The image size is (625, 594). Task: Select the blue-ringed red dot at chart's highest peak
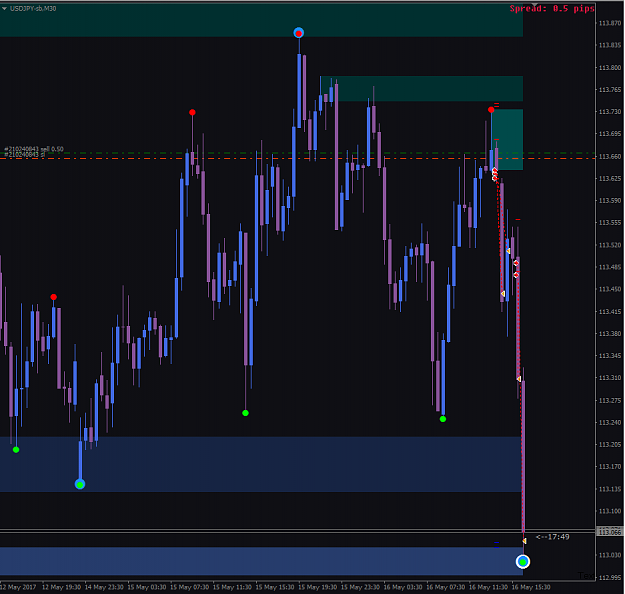pyautogui.click(x=299, y=33)
